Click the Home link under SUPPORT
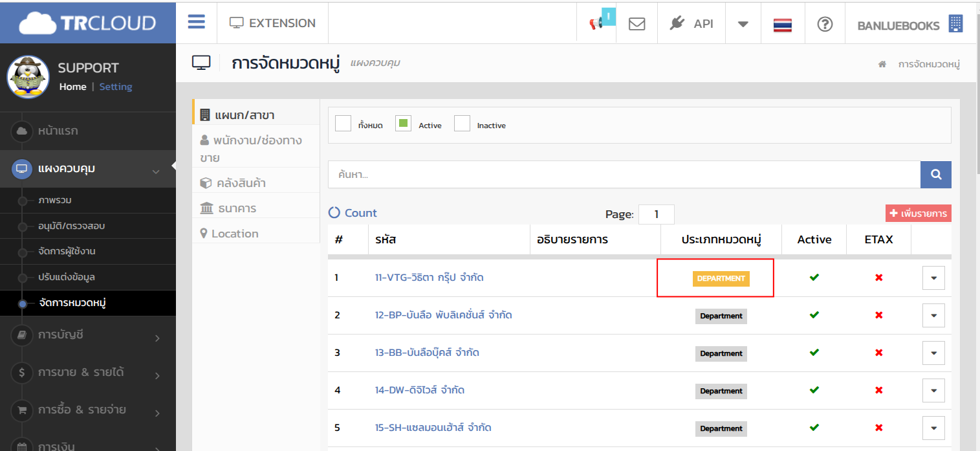980x451 pixels. [72, 87]
